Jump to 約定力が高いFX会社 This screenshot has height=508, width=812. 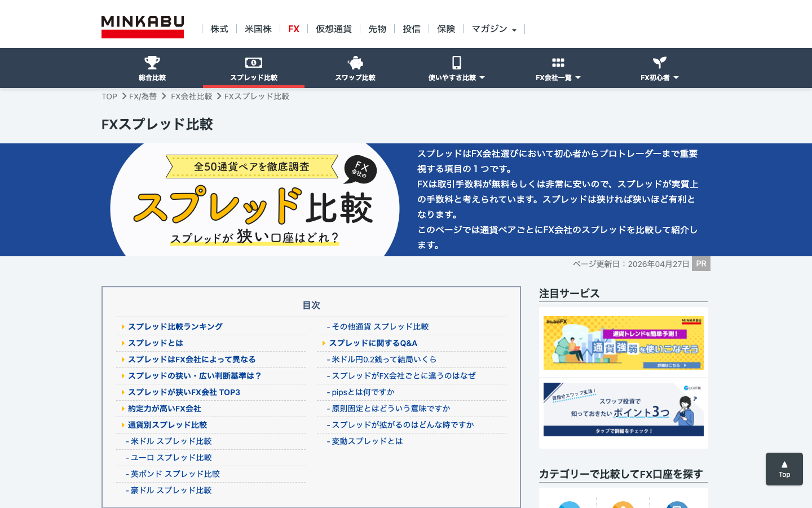[165, 409]
